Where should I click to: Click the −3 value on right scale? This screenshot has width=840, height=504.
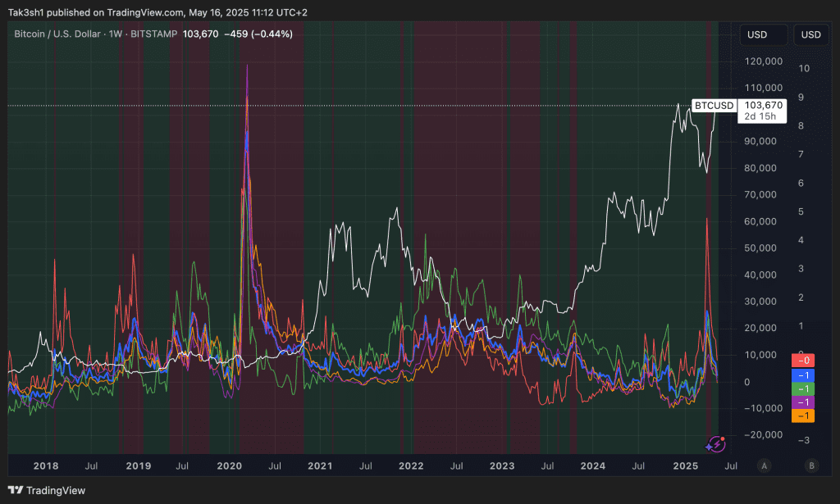[x=804, y=440]
